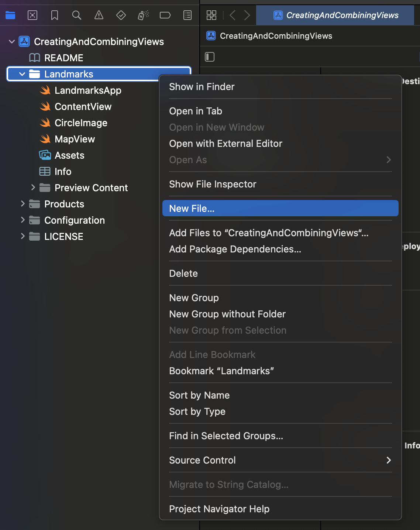The width and height of the screenshot is (420, 530).
Task: Click the project icon in the breadcrumb bar
Action: click(x=211, y=36)
